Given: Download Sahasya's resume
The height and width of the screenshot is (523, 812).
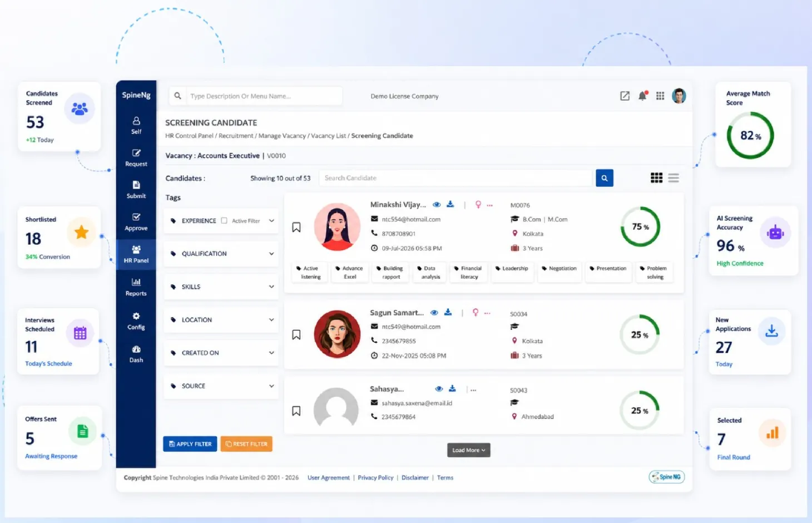Looking at the screenshot, I should tap(453, 388).
